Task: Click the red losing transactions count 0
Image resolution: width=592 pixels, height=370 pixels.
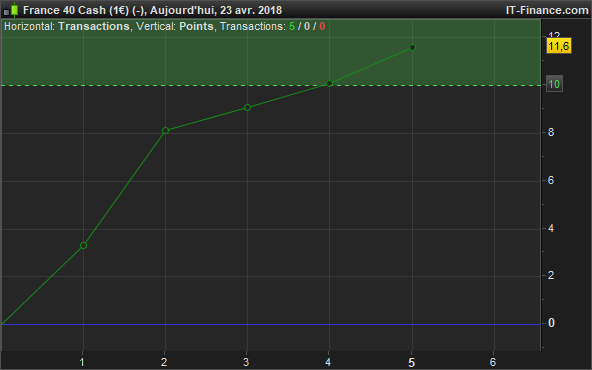Action: click(x=322, y=26)
